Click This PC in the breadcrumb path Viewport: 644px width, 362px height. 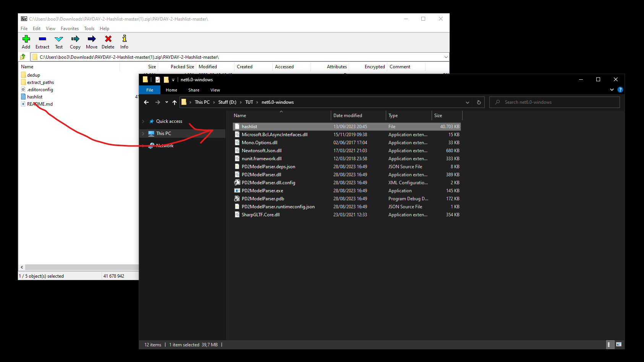tap(202, 102)
